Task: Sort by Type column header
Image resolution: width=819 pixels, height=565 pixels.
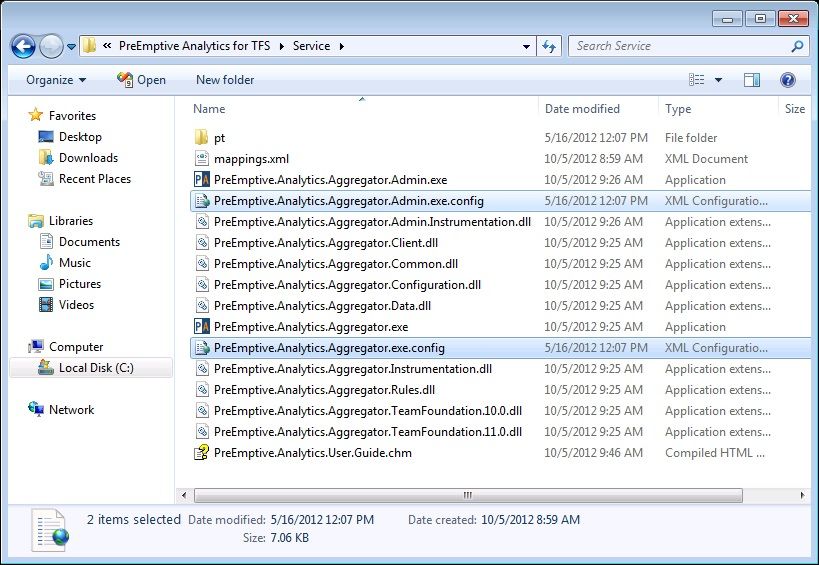Action: click(677, 109)
